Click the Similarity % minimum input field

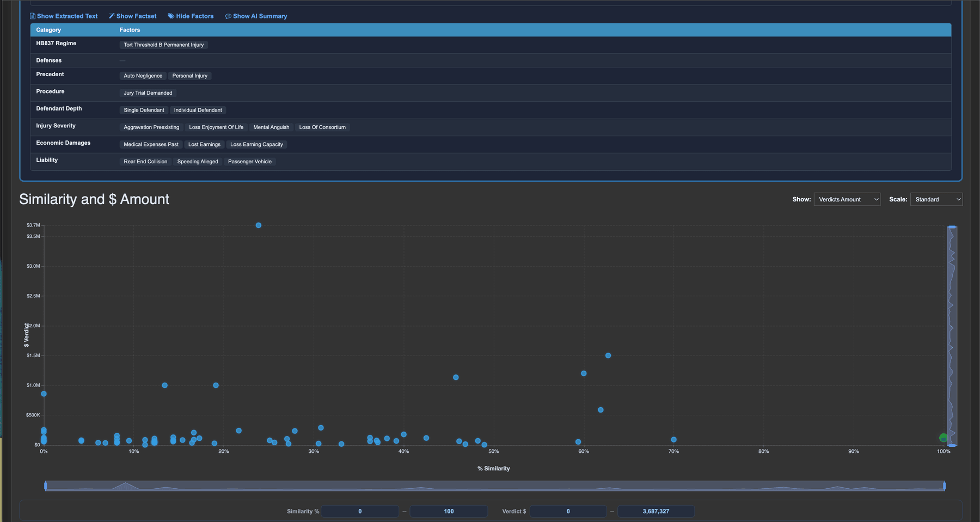(x=360, y=512)
